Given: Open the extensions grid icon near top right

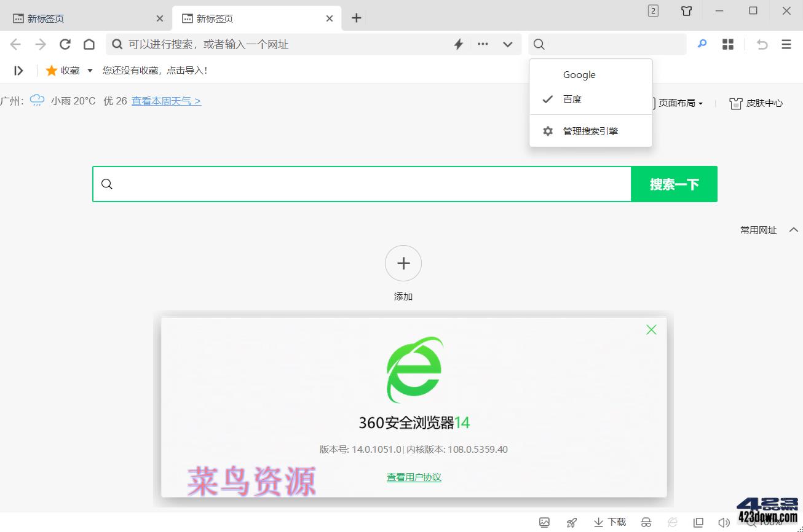Looking at the screenshot, I should (x=728, y=44).
